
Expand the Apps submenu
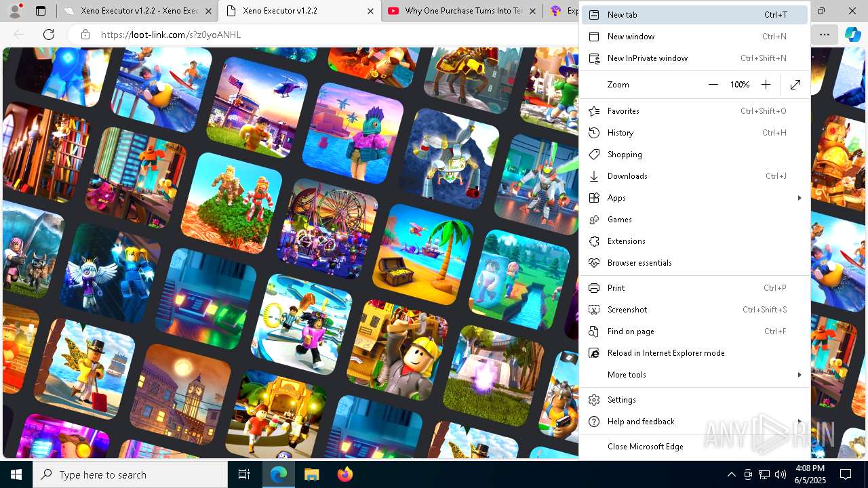695,198
